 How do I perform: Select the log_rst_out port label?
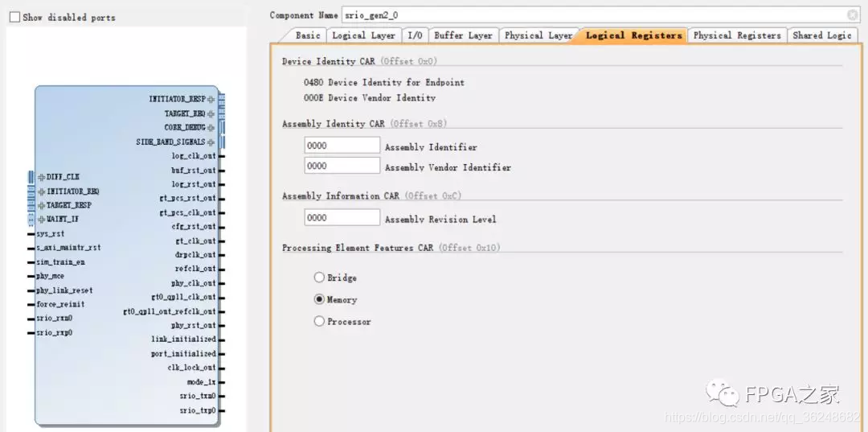pyautogui.click(x=194, y=184)
